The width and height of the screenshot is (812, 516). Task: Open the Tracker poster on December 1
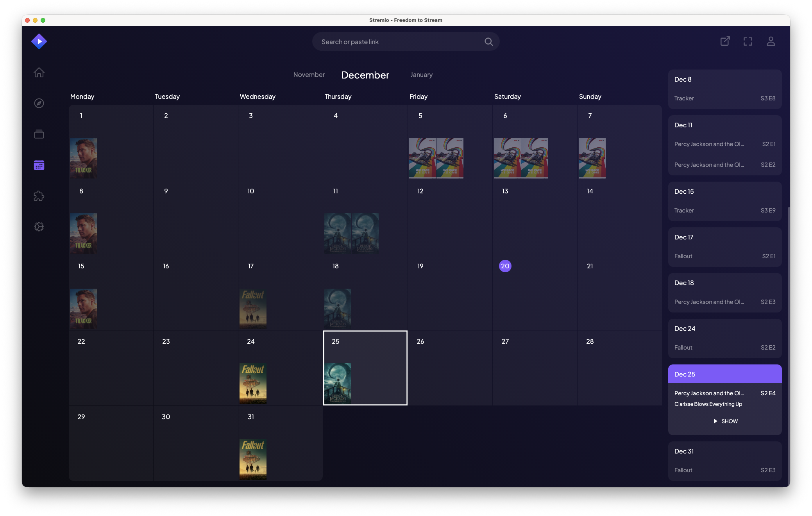(83, 158)
